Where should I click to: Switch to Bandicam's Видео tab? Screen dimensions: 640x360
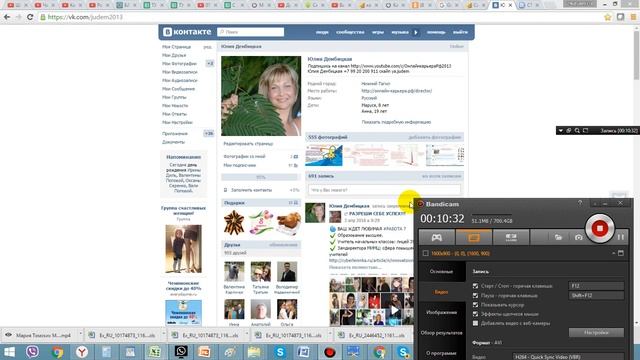[x=442, y=292]
